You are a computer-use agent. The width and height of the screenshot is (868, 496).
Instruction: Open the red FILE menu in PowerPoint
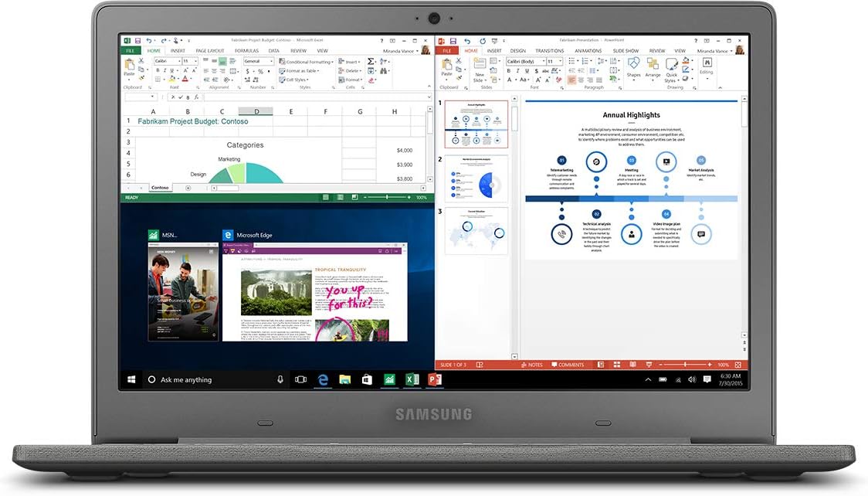tap(446, 51)
